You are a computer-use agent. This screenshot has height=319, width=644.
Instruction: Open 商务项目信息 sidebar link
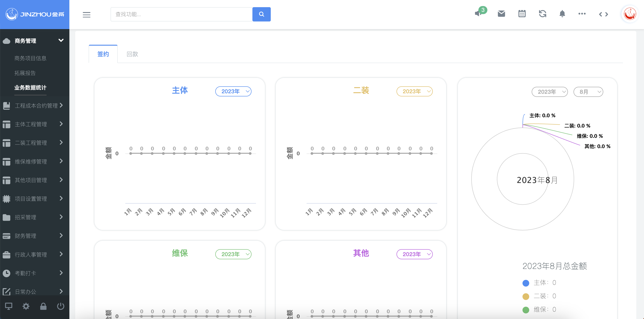coord(30,58)
